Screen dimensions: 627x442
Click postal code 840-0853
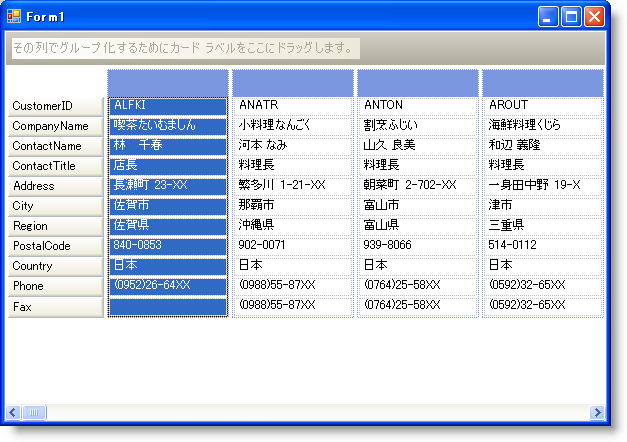tap(168, 246)
